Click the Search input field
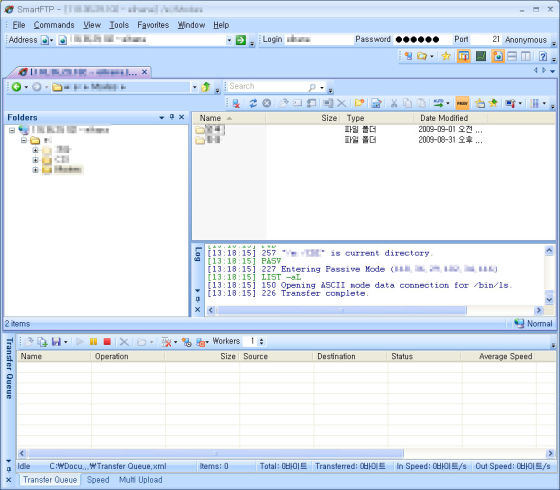Viewport: 560px width, 490px height. click(x=268, y=86)
